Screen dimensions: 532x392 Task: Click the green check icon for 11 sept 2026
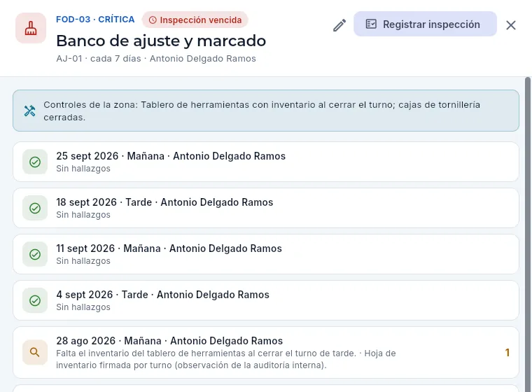click(x=35, y=254)
